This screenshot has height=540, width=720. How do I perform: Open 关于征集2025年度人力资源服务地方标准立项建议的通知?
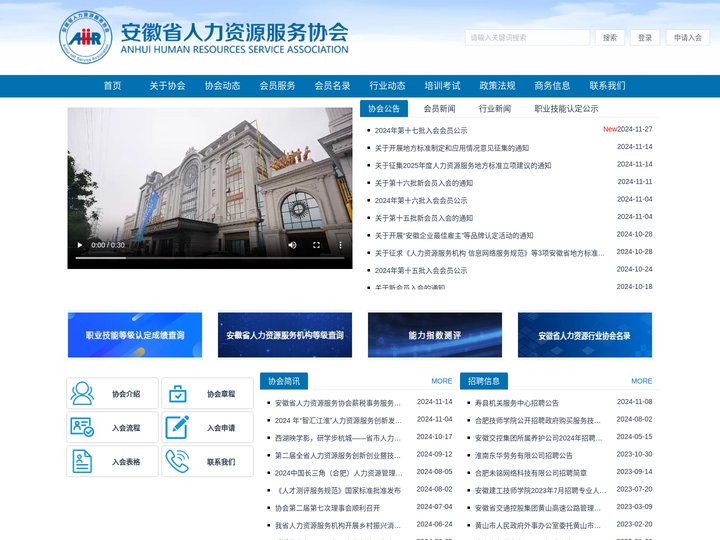463,165
